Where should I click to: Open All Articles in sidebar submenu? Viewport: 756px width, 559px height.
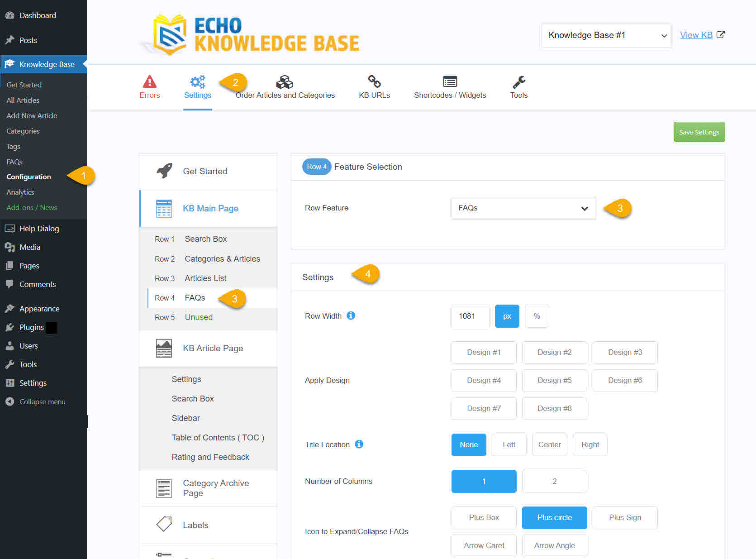(23, 100)
